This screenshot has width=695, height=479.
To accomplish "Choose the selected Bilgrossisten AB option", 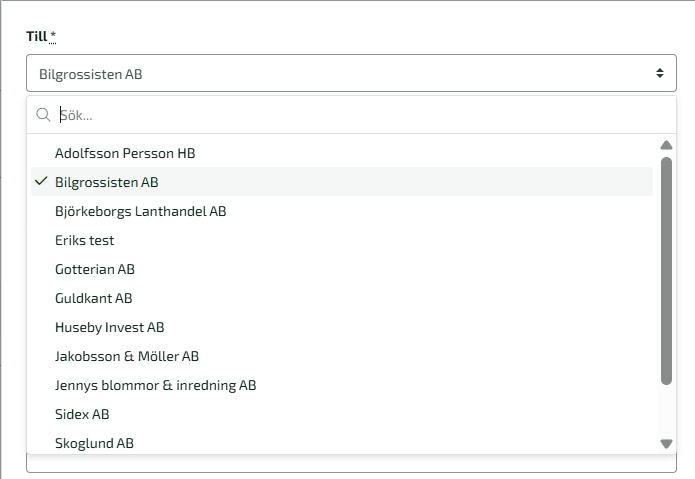I will (107, 182).
